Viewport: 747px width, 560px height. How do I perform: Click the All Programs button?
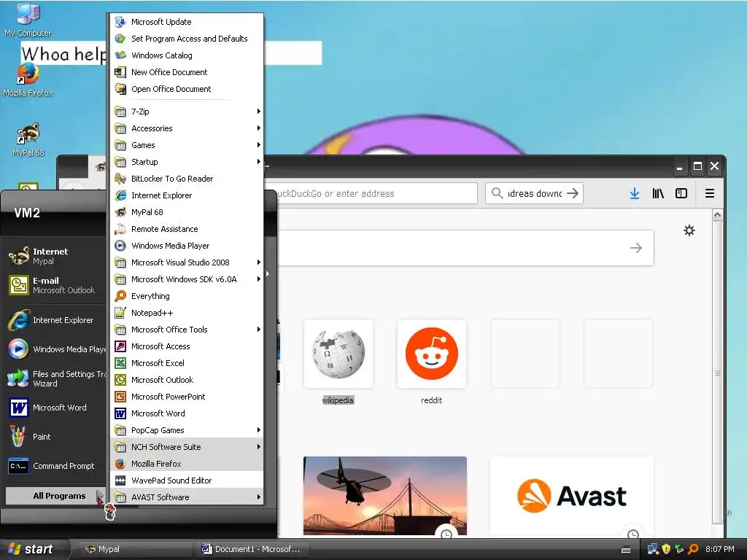(55, 496)
